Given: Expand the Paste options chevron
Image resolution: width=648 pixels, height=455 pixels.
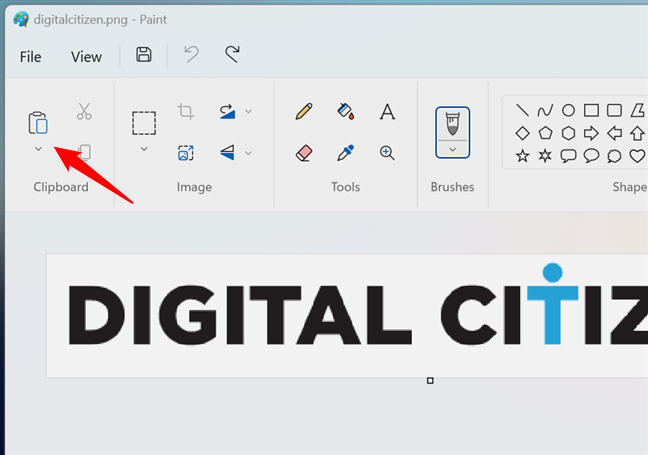Looking at the screenshot, I should pyautogui.click(x=38, y=149).
